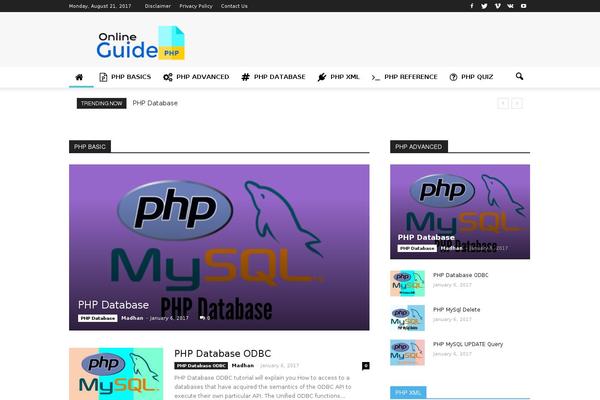The image size is (600, 400).
Task: Open PHP Quiz menu
Action: (471, 77)
